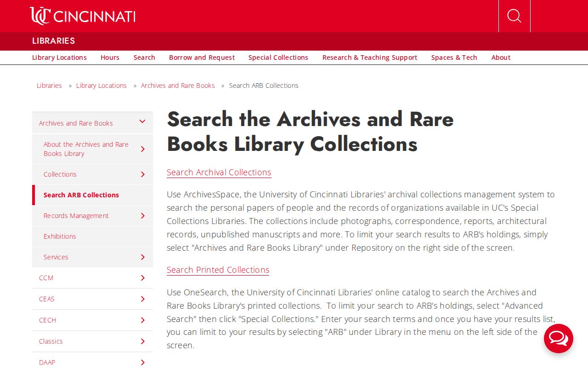588x368 pixels.
Task: Expand the Records Management arrow
Action: tap(142, 216)
